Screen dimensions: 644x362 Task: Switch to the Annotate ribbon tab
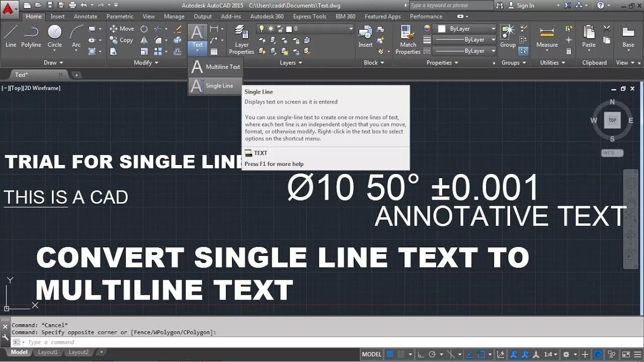pyautogui.click(x=86, y=17)
